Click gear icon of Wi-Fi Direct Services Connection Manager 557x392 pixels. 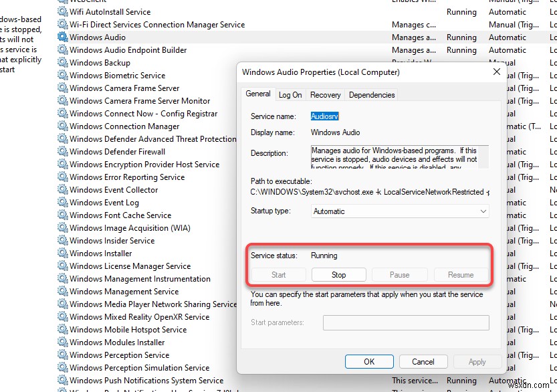tap(63, 25)
